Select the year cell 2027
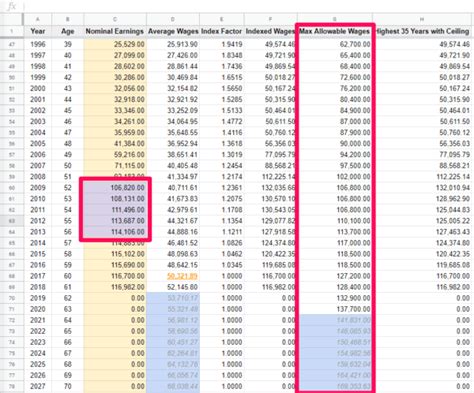This screenshot has width=474, height=393. 38,386
